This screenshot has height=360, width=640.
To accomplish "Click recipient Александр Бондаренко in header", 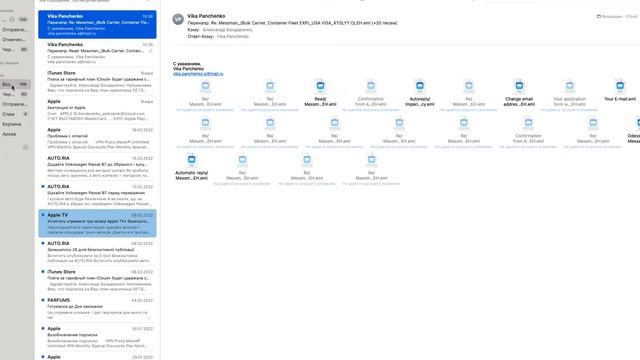I will (x=227, y=30).
